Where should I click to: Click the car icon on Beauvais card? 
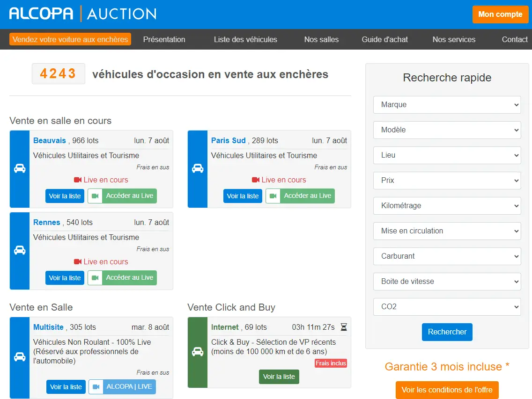pyautogui.click(x=20, y=168)
